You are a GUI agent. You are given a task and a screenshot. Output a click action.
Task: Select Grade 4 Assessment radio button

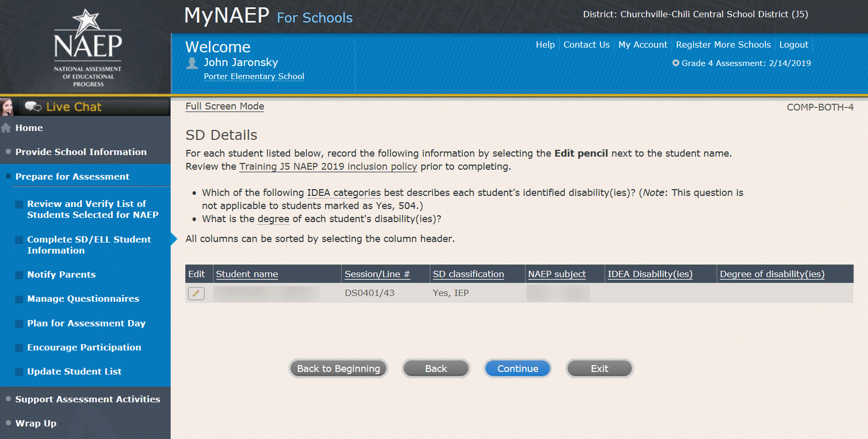click(676, 63)
